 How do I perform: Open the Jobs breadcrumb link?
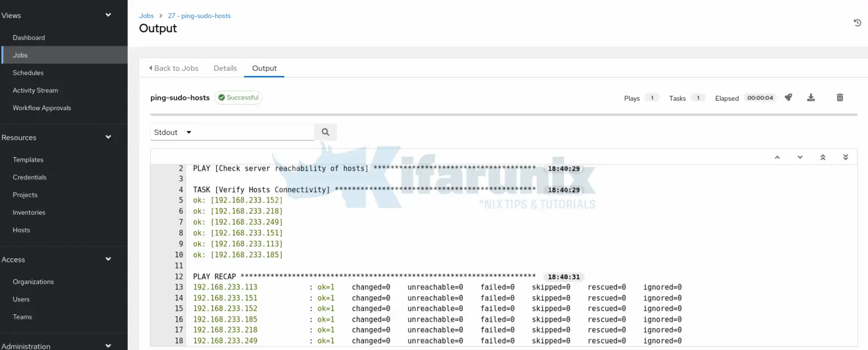pos(146,15)
